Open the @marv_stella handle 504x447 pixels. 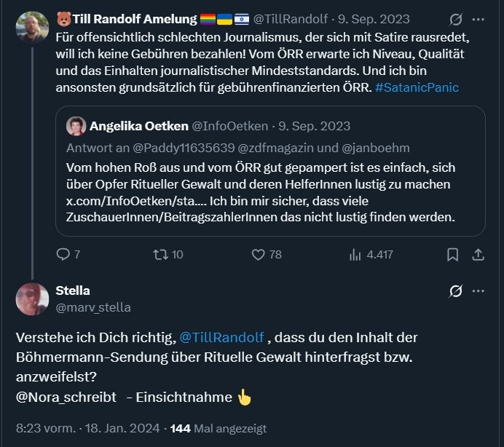(x=93, y=307)
